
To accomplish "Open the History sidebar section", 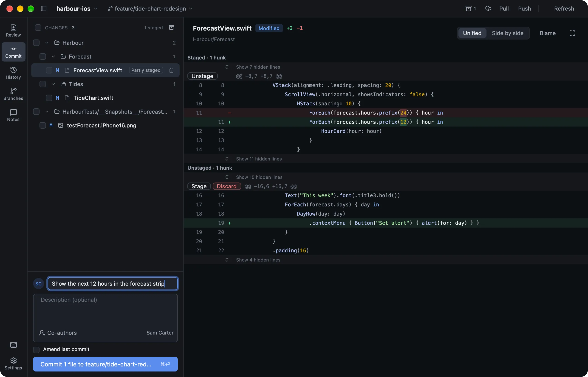I will (13, 73).
